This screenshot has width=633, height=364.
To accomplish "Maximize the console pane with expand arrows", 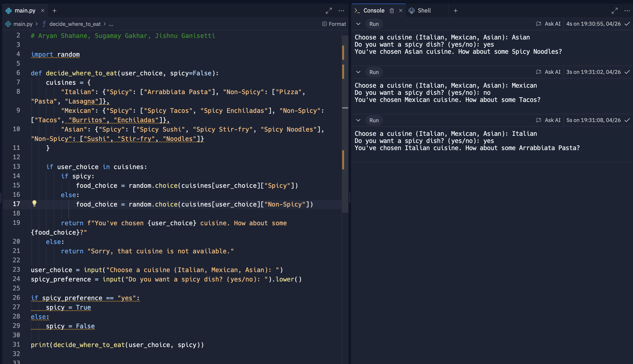I will coord(614,11).
